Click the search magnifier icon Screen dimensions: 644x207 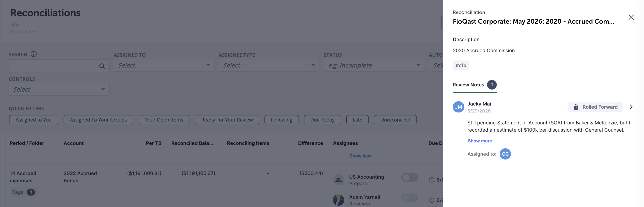[102, 66]
